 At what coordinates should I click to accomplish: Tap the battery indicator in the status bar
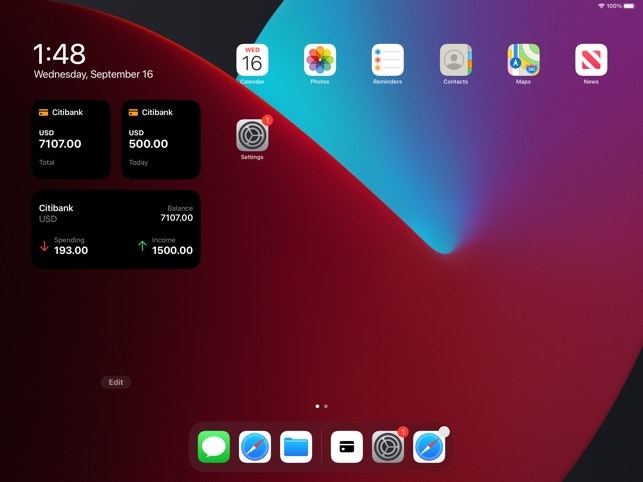629,6
